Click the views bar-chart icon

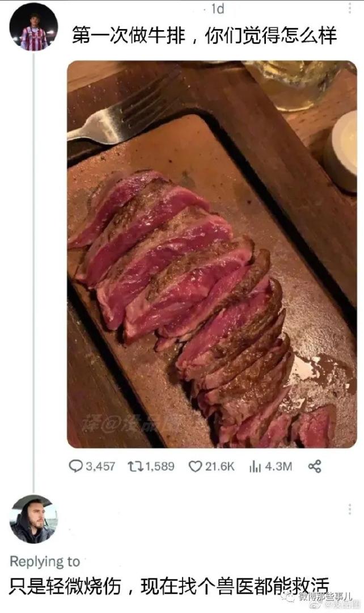255,466
